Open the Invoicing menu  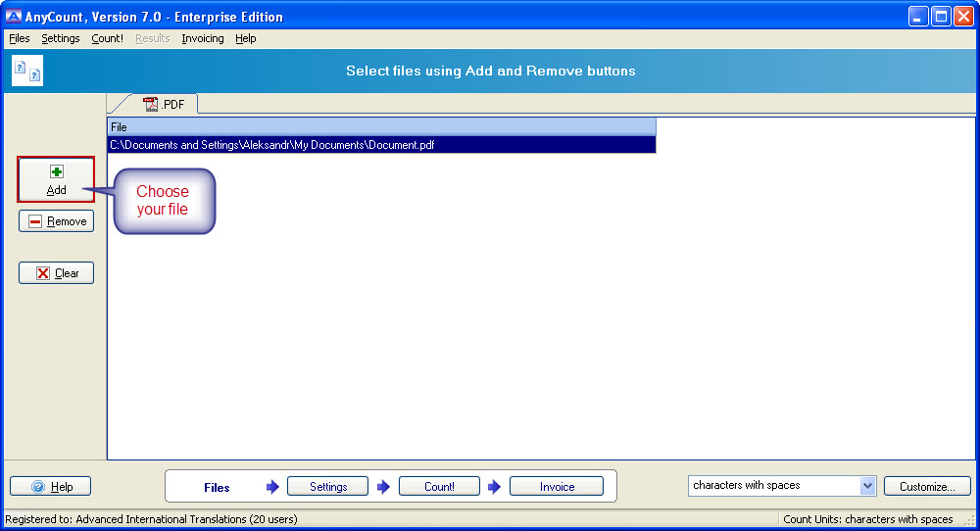pos(203,38)
